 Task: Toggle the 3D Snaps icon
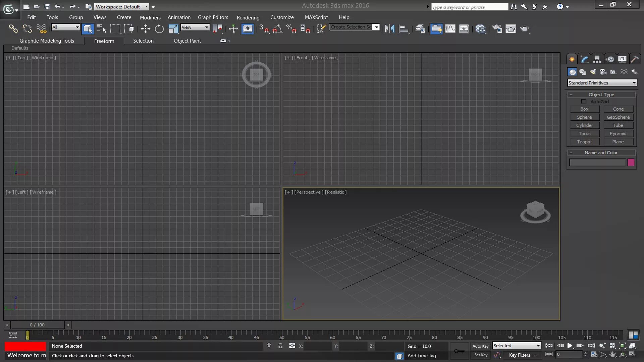click(x=264, y=29)
